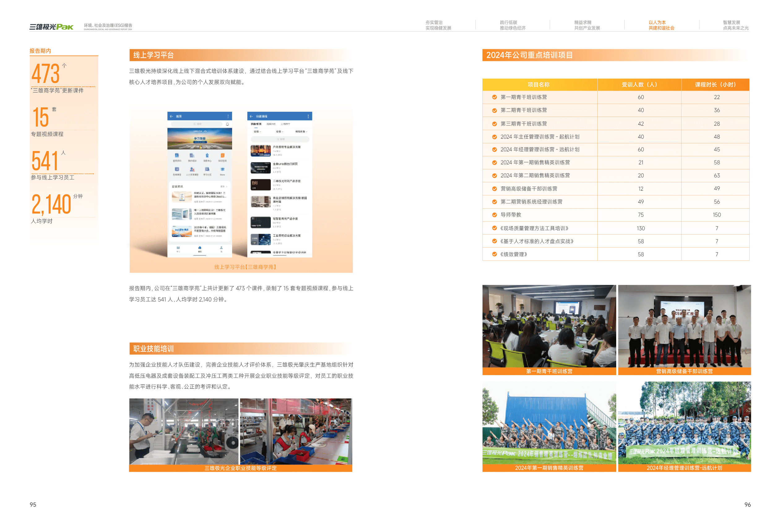This screenshot has height=532, width=779.
Task: Click the 线上学习平台【三雄商学苑】 caption
Action: pyautogui.click(x=245, y=267)
